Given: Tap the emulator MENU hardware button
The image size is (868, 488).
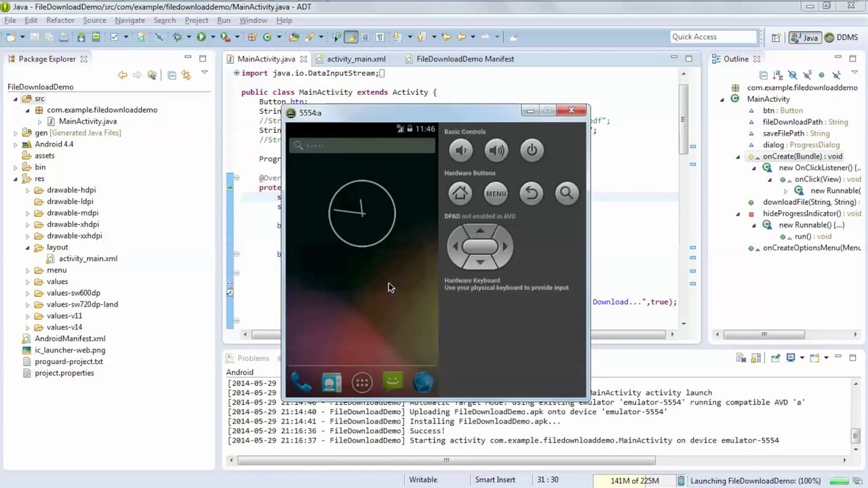Looking at the screenshot, I should 496,193.
